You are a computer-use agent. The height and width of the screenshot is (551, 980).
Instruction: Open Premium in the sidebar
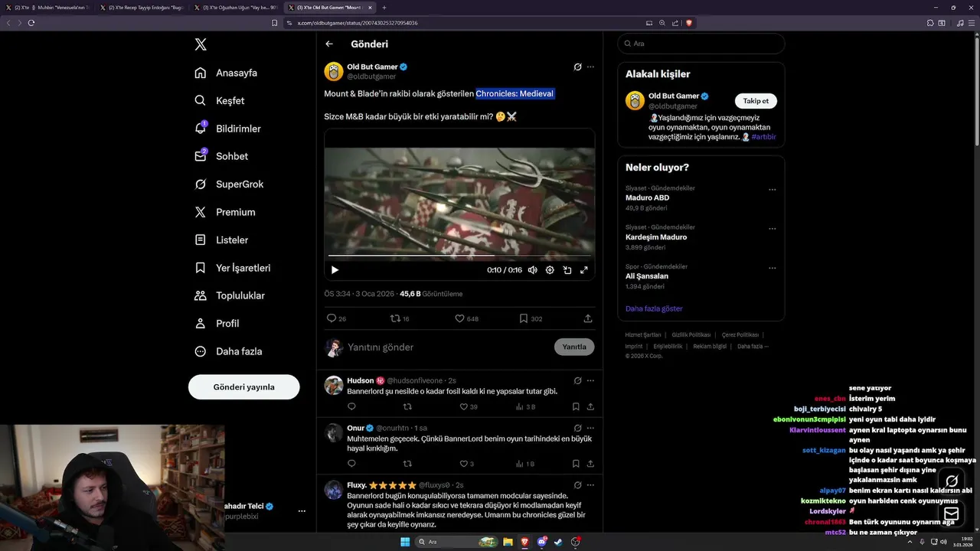(x=225, y=212)
